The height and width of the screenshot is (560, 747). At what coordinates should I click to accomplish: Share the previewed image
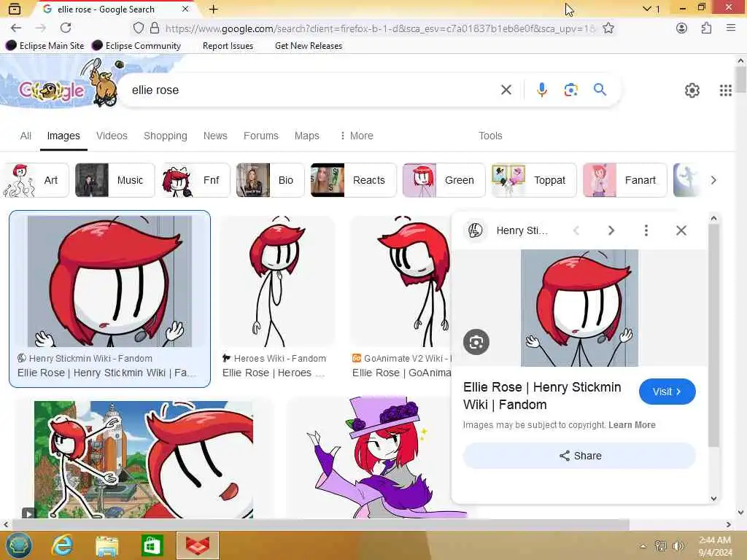pyautogui.click(x=579, y=456)
